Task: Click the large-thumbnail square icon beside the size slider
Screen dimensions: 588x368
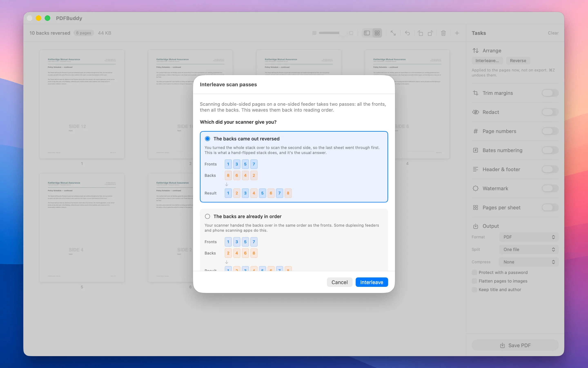Action: tap(351, 33)
